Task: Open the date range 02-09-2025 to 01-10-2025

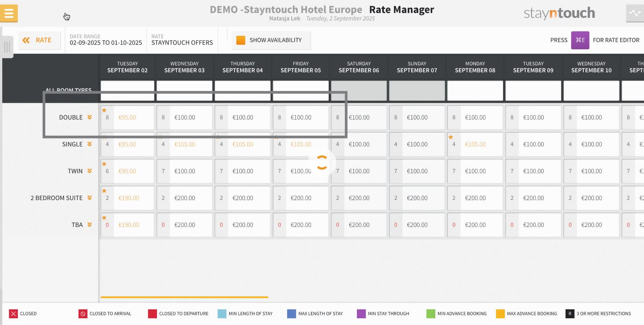Action: point(106,40)
